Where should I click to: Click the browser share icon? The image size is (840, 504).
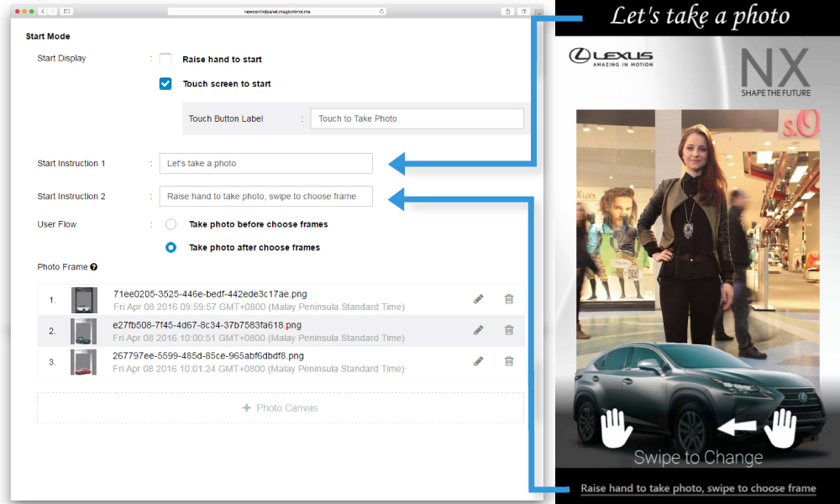[x=507, y=12]
